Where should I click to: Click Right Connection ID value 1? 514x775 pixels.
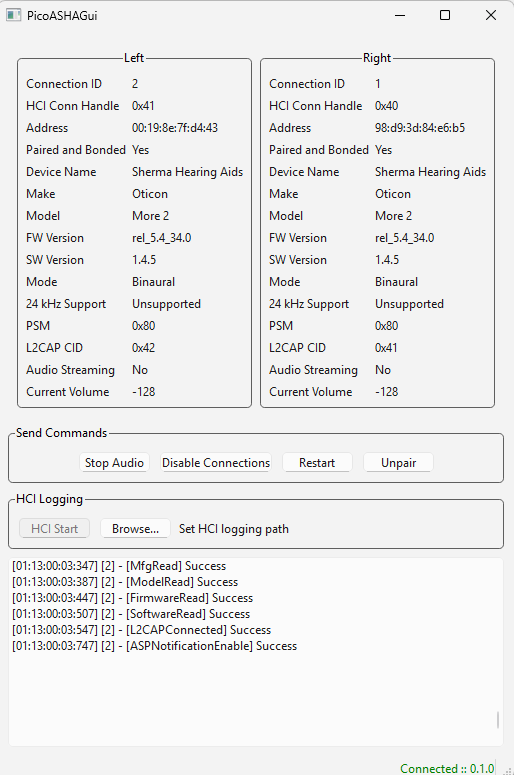click(x=378, y=84)
